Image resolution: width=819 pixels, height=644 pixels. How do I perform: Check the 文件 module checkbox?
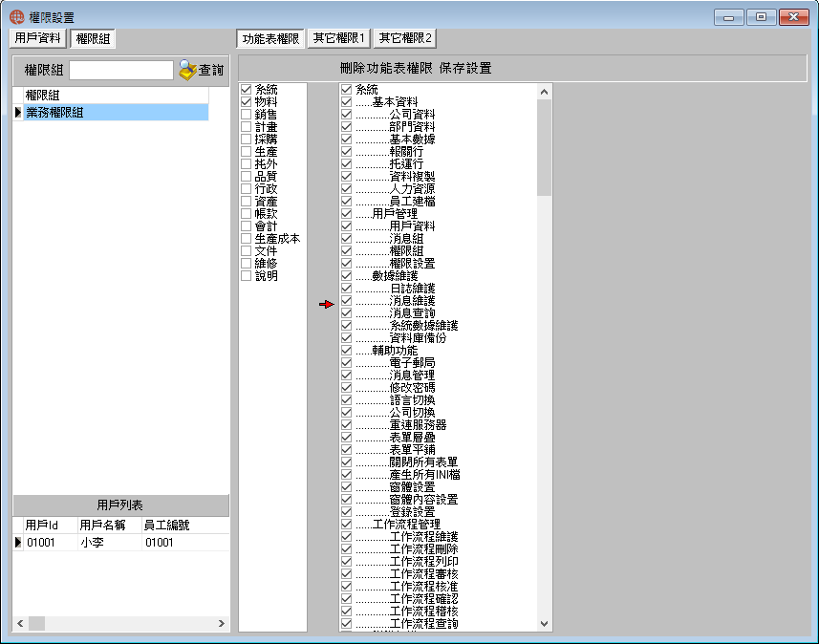(246, 250)
